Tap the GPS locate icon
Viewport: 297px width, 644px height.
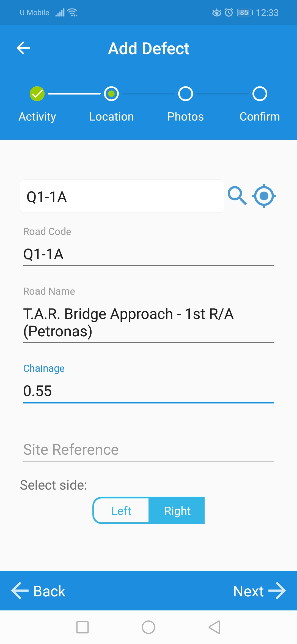tap(264, 196)
